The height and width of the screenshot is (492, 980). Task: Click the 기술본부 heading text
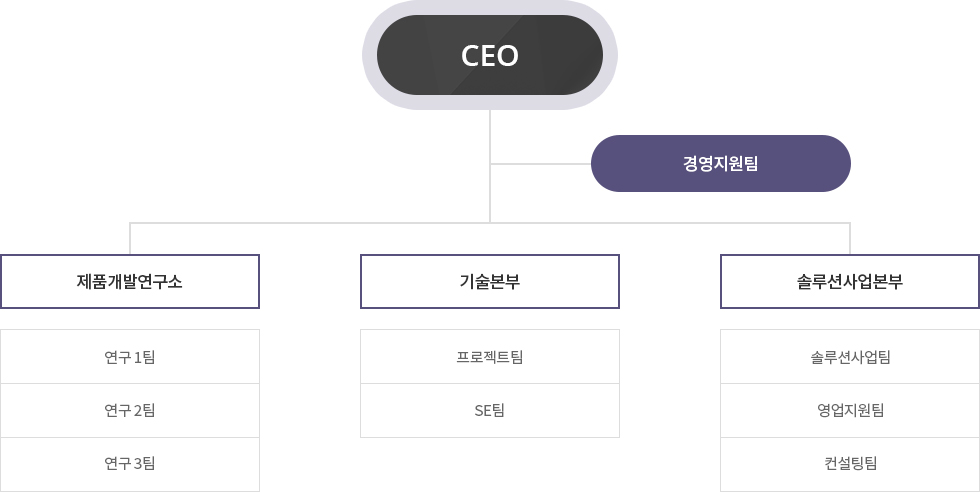(490, 281)
